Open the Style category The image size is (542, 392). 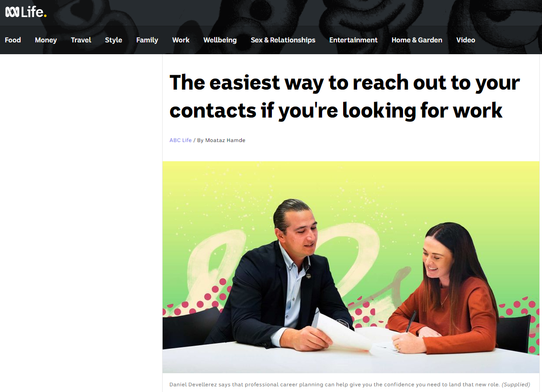114,40
